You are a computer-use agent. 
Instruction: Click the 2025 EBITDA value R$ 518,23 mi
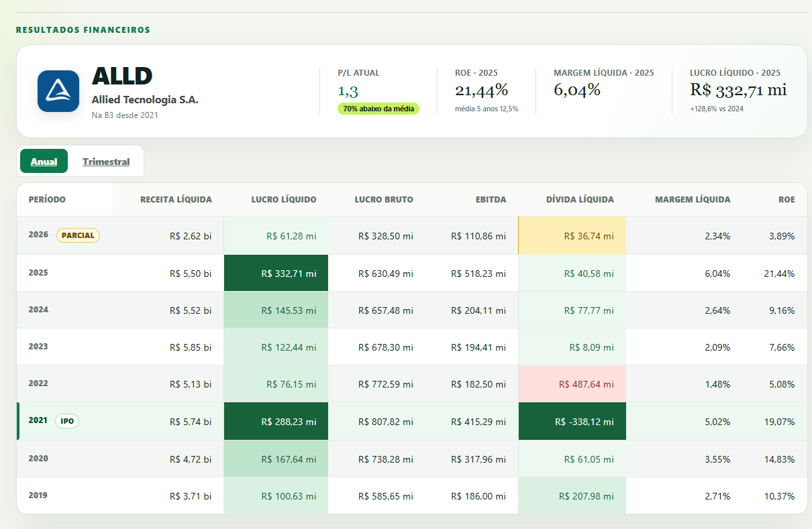pyautogui.click(x=478, y=274)
